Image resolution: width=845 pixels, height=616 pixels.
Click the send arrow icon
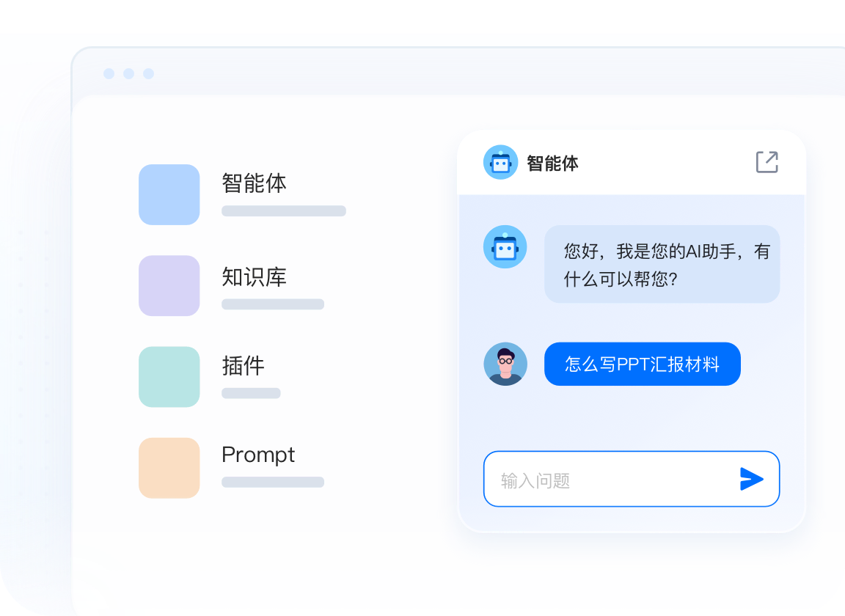coord(751,479)
